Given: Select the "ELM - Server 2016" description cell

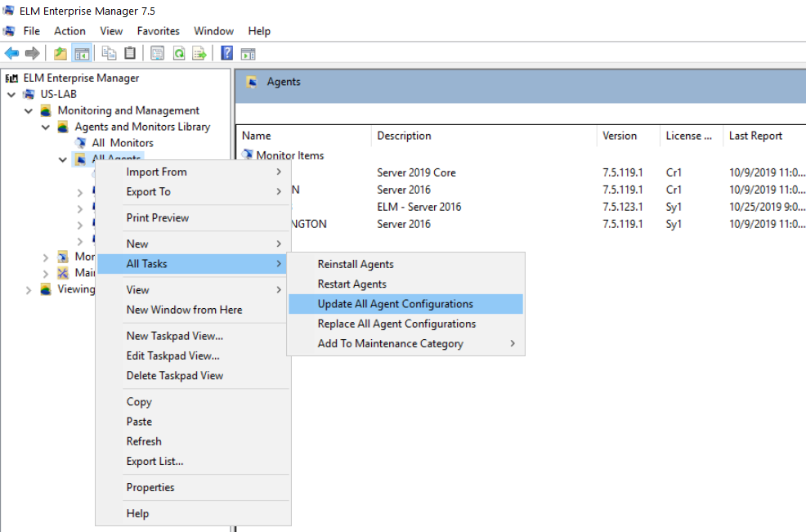Looking at the screenshot, I should pos(419,207).
